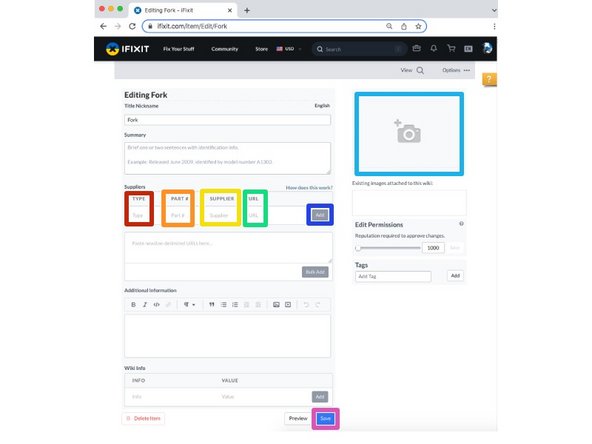Click the Preview button

point(298,418)
